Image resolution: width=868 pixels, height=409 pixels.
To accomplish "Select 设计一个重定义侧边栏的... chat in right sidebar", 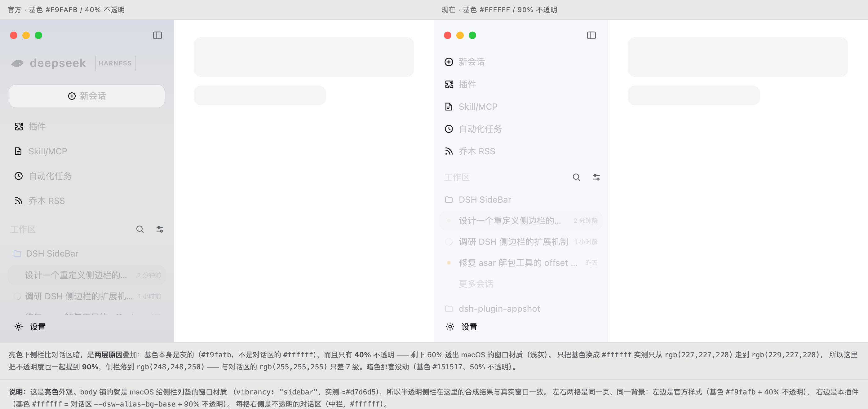I will 520,221.
